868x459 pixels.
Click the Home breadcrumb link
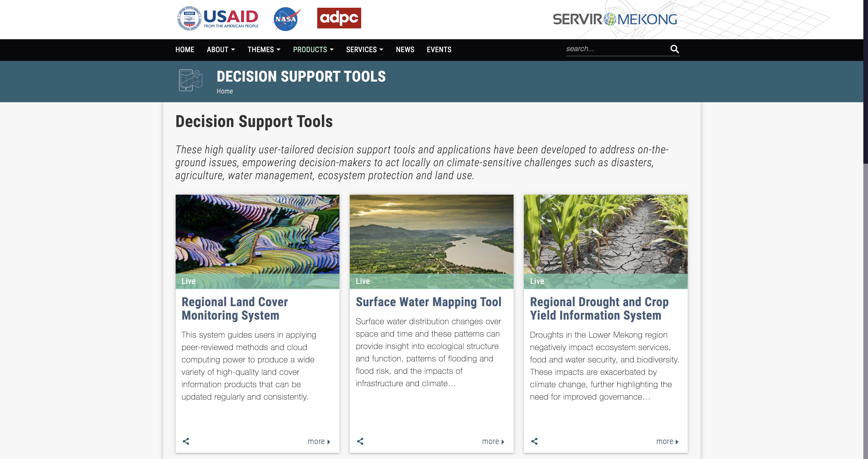[x=225, y=91]
